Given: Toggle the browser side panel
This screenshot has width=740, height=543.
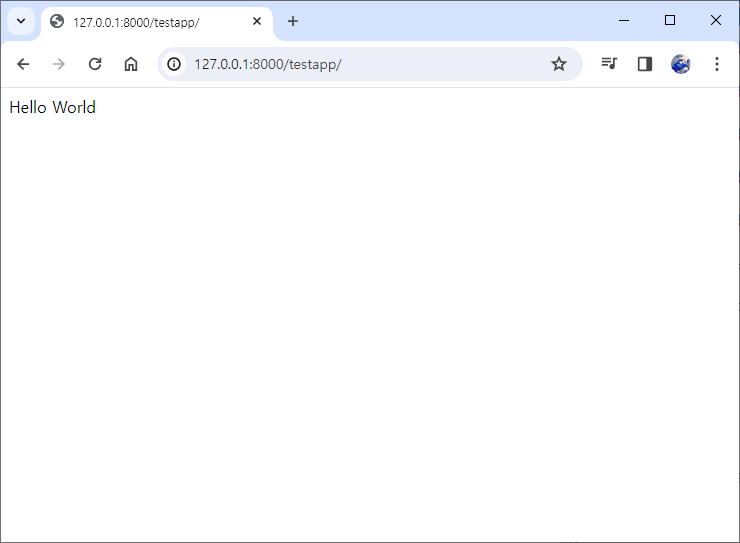Looking at the screenshot, I should coord(645,64).
